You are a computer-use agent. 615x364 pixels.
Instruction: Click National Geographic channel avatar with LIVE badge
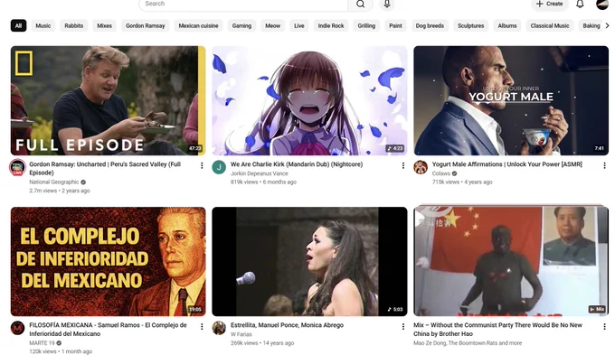18,167
